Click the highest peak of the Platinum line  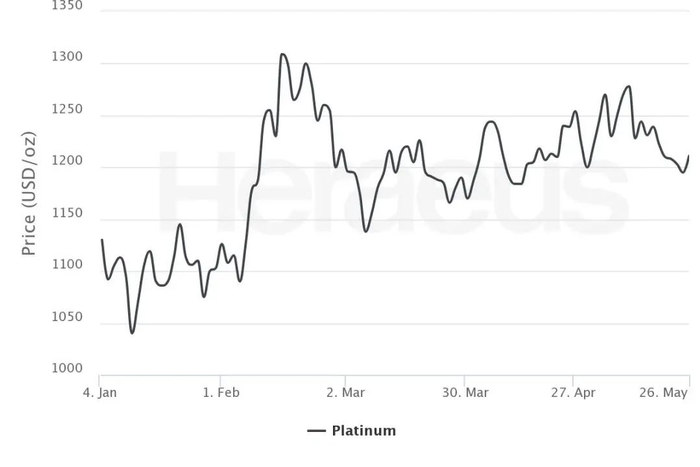click(283, 54)
